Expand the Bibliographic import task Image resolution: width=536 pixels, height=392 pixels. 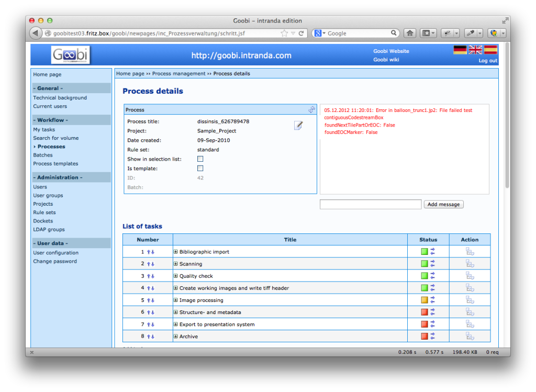(176, 252)
